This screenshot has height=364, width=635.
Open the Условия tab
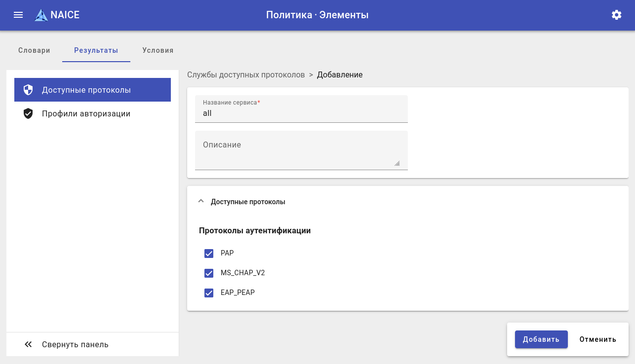click(158, 50)
